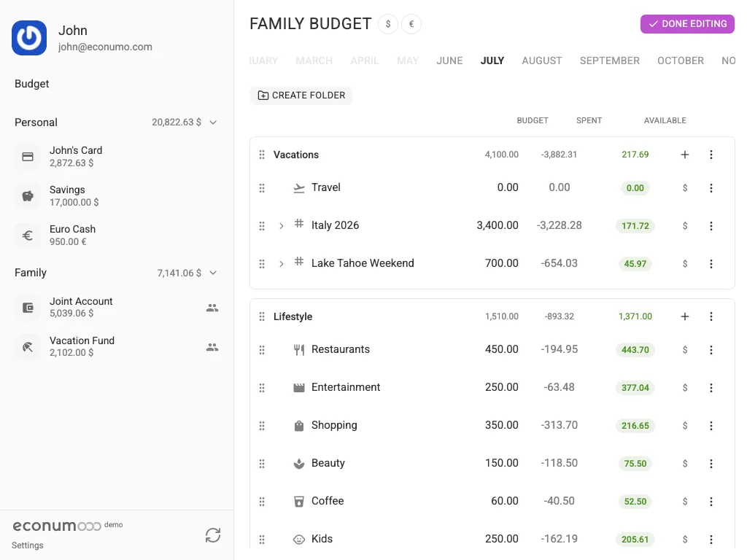The image size is (747, 560).
Task: Toggle dollar currency filter next to title
Action: click(x=388, y=24)
